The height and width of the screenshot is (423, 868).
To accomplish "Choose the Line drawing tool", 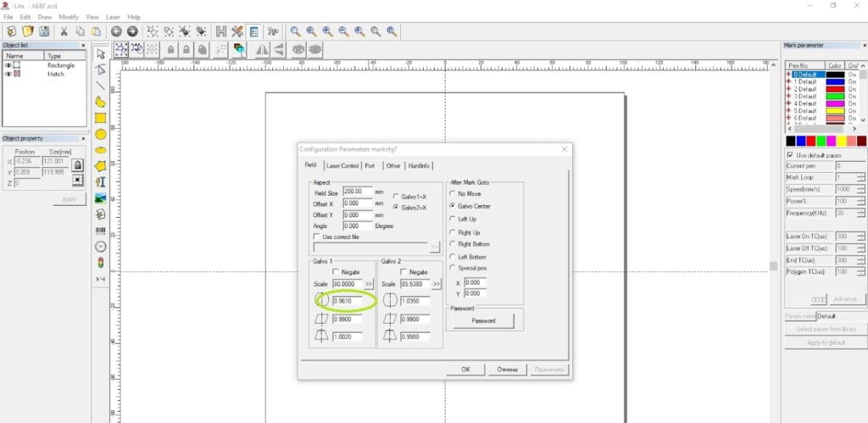I will [x=100, y=86].
